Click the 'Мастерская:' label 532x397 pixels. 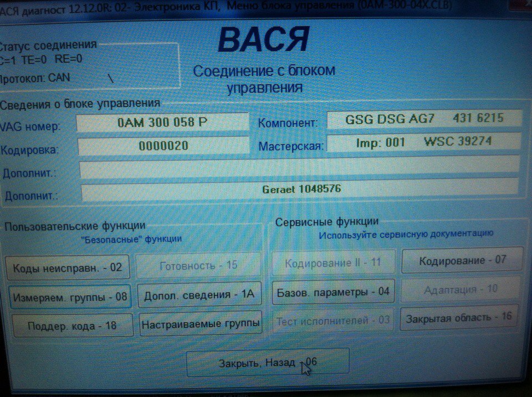click(x=291, y=146)
